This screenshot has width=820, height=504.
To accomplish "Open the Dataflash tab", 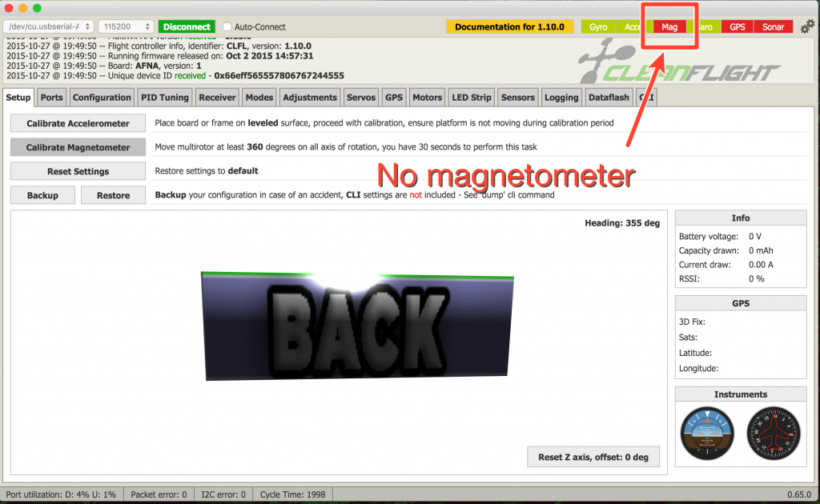I will pos(608,97).
